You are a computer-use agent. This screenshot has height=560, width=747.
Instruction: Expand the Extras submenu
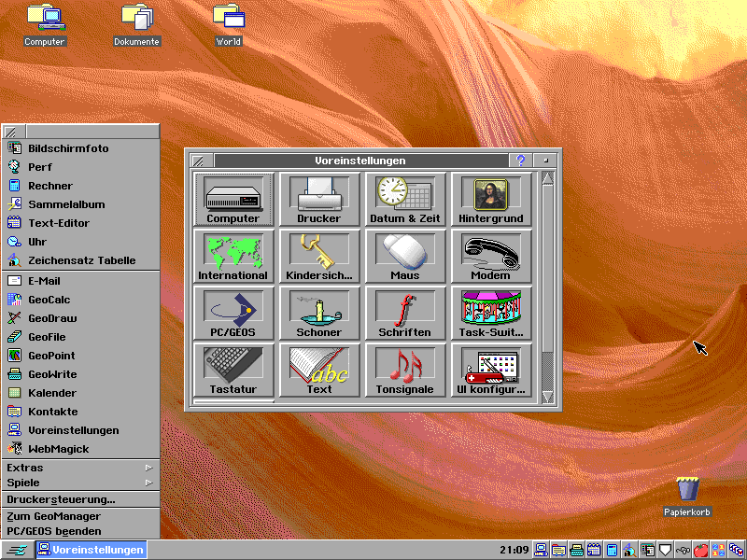pyautogui.click(x=80, y=468)
